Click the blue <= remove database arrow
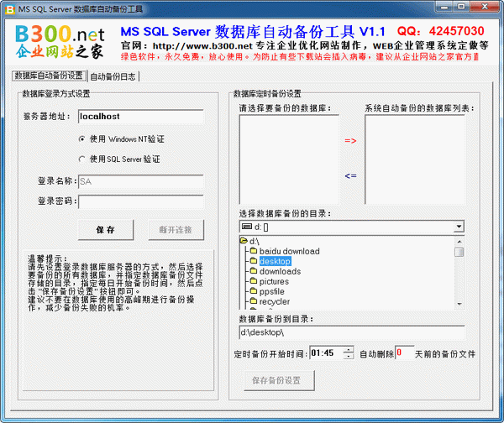Image resolution: width=504 pixels, height=423 pixels. tap(350, 176)
